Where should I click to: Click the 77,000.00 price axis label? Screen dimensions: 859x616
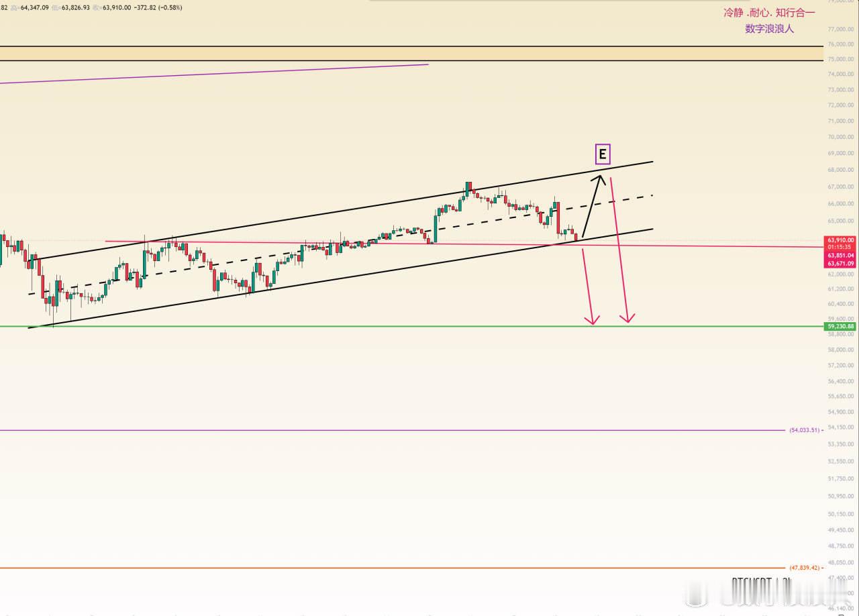tap(842, 29)
